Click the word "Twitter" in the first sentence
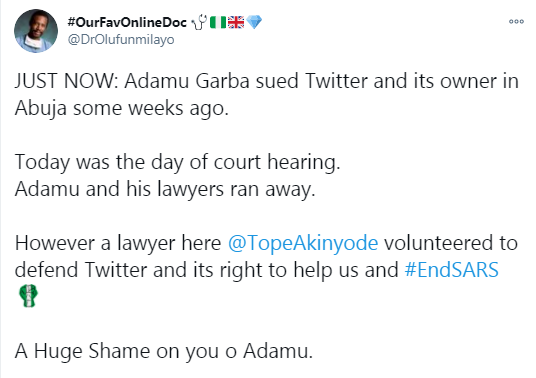This screenshot has width=536, height=378. (x=336, y=81)
